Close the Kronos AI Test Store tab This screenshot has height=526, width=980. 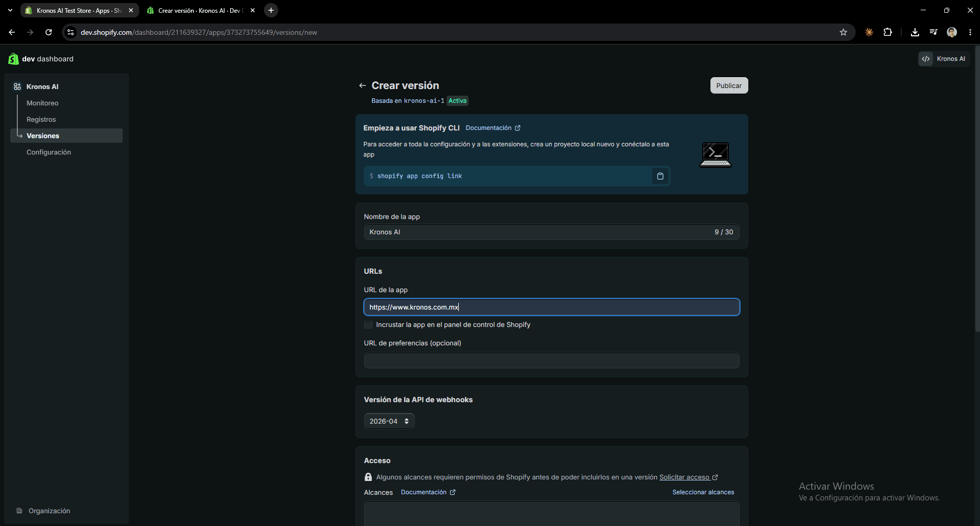tap(131, 10)
